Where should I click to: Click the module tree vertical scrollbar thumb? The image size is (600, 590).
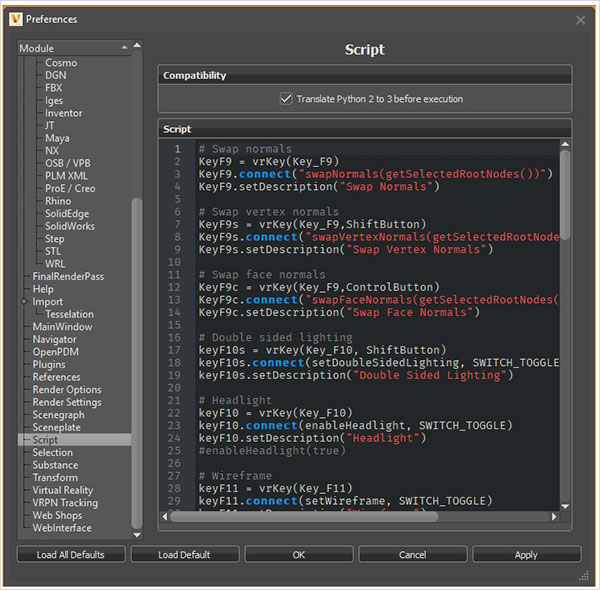[x=137, y=363]
